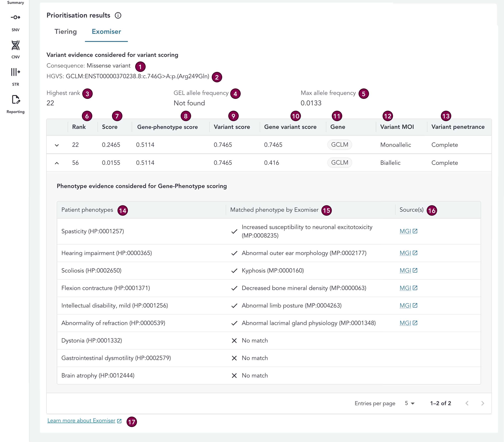Open the MGI source for Abnormal outer ear morphology
Image resolution: width=504 pixels, height=442 pixels.
tap(406, 253)
